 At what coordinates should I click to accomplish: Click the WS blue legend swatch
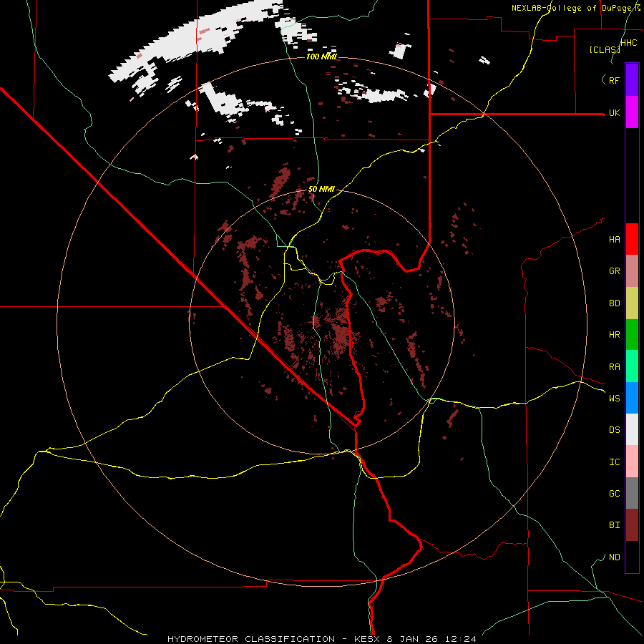632,398
